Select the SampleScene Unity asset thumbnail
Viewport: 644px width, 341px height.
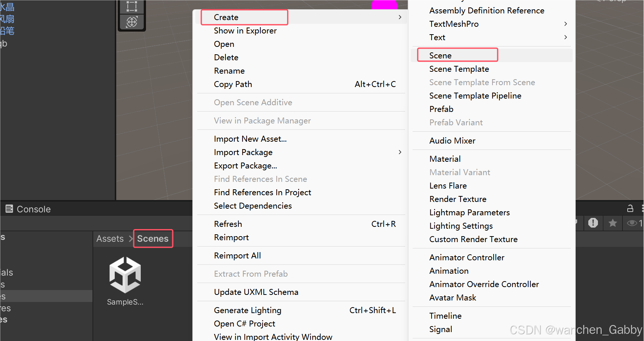click(125, 275)
